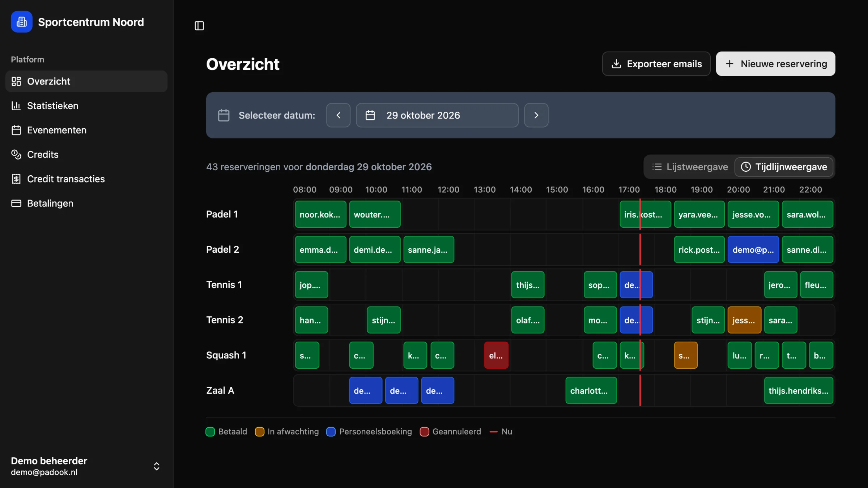
Task: Open thijs.hendriks reservation in Zaal A
Action: point(799,390)
